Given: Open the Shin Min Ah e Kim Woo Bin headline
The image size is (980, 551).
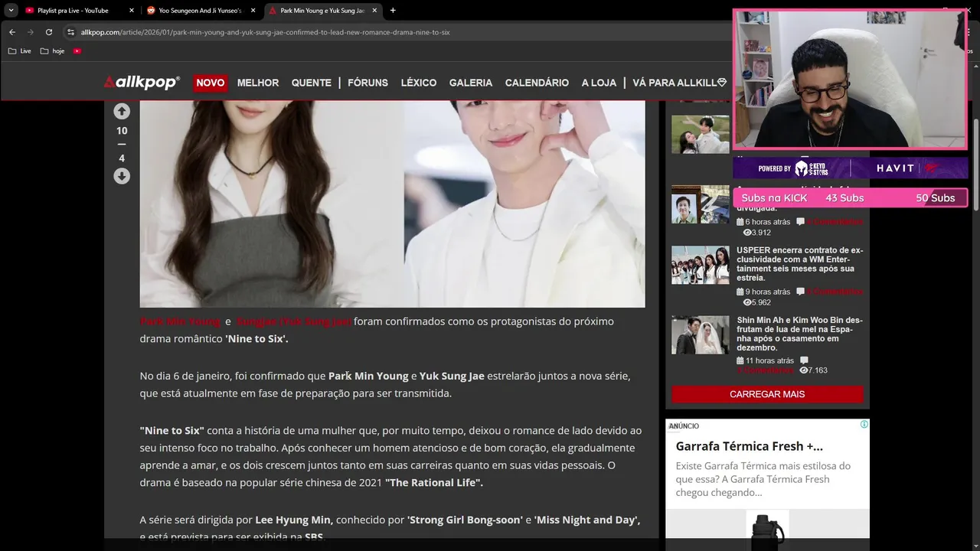Looking at the screenshot, I should [x=799, y=334].
